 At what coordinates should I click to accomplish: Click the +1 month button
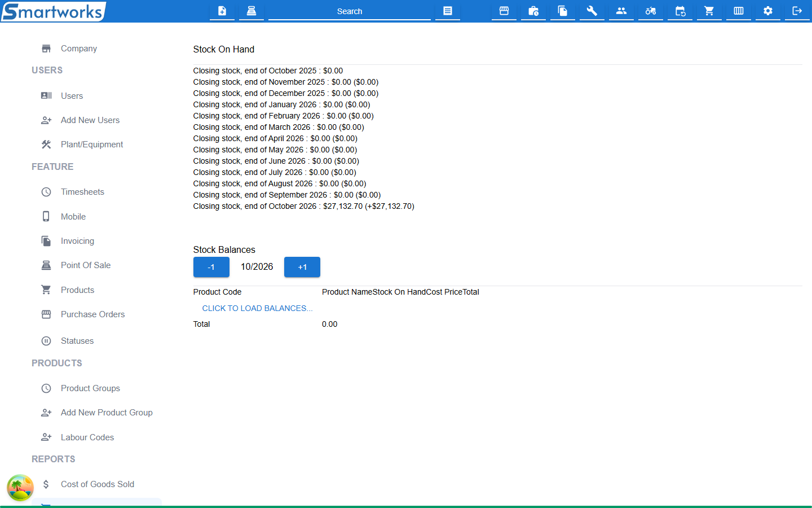302,267
